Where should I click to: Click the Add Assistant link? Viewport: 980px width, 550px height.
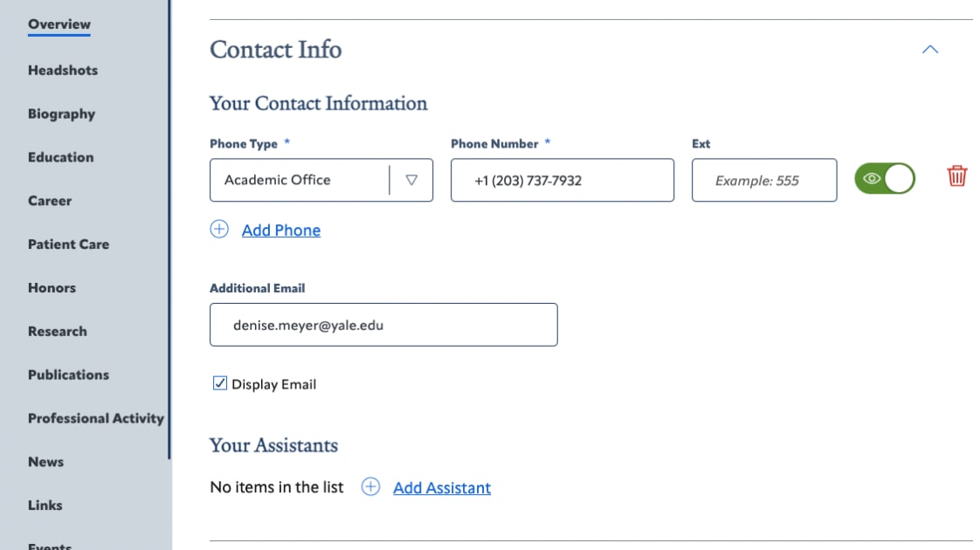(441, 487)
